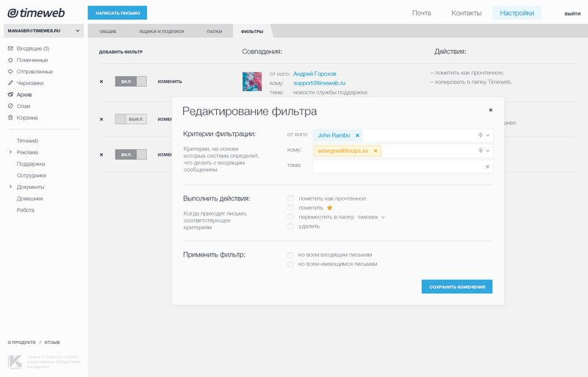Click the Архив folder icon
Viewport: 588px width, 377px height.
coord(10,95)
